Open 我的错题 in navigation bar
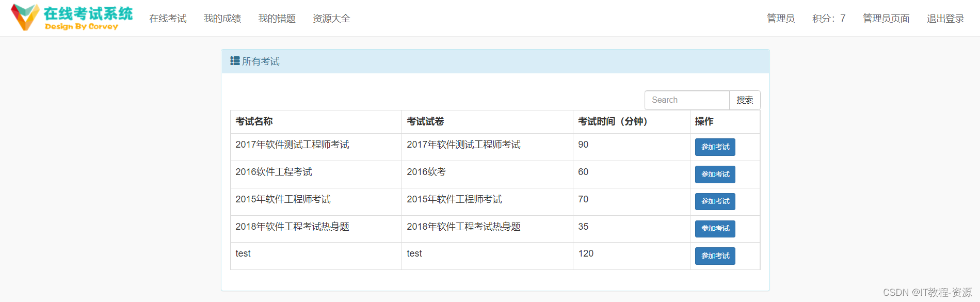The height and width of the screenshot is (302, 980). click(277, 19)
